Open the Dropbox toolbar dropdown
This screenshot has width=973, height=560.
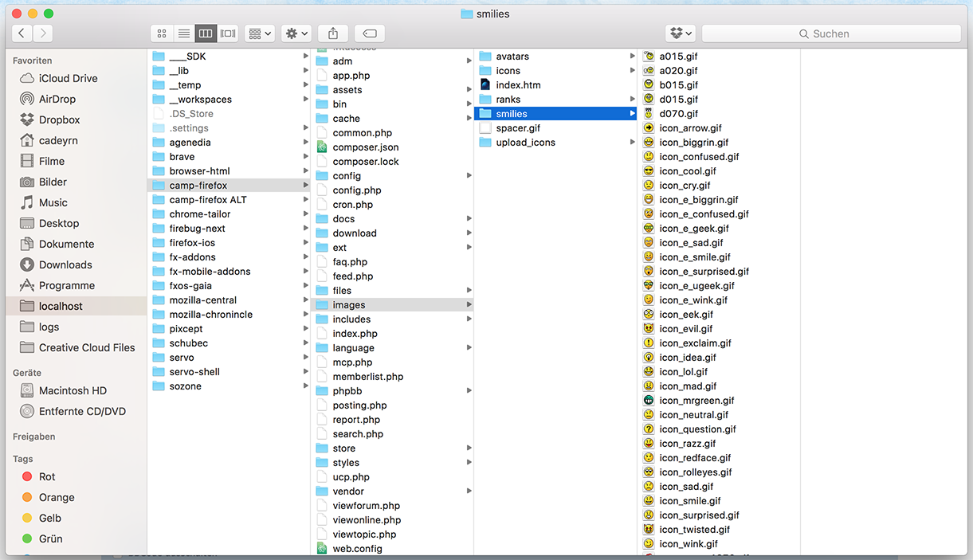pyautogui.click(x=681, y=33)
